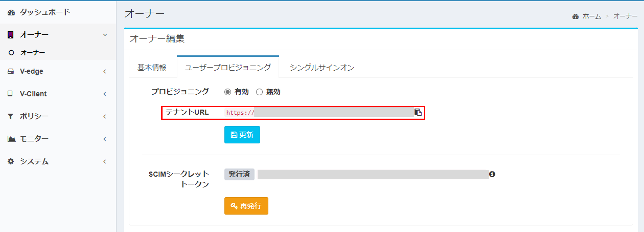Image resolution: width=644 pixels, height=232 pixels.
Task: Go to ホーム breadcrumb link
Action: pos(591,17)
